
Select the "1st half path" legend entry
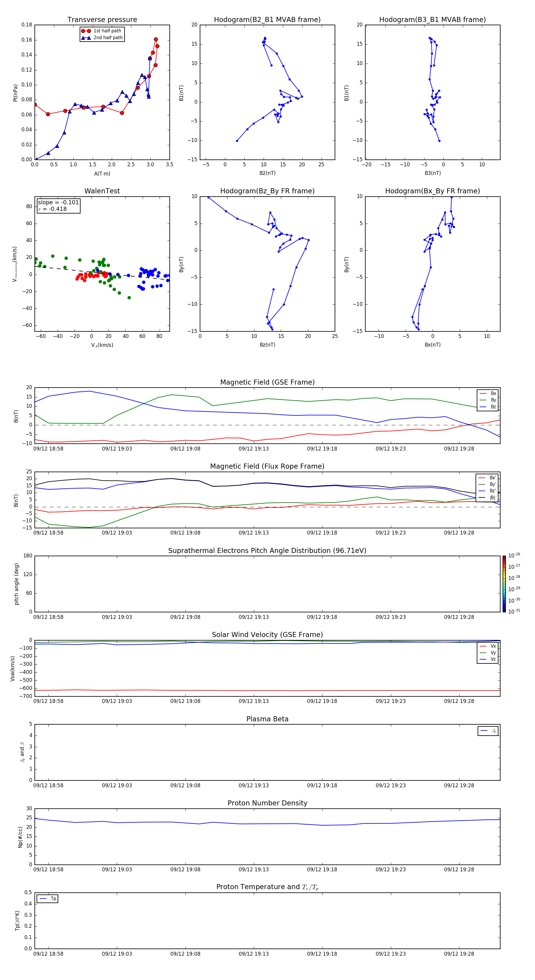102,31
